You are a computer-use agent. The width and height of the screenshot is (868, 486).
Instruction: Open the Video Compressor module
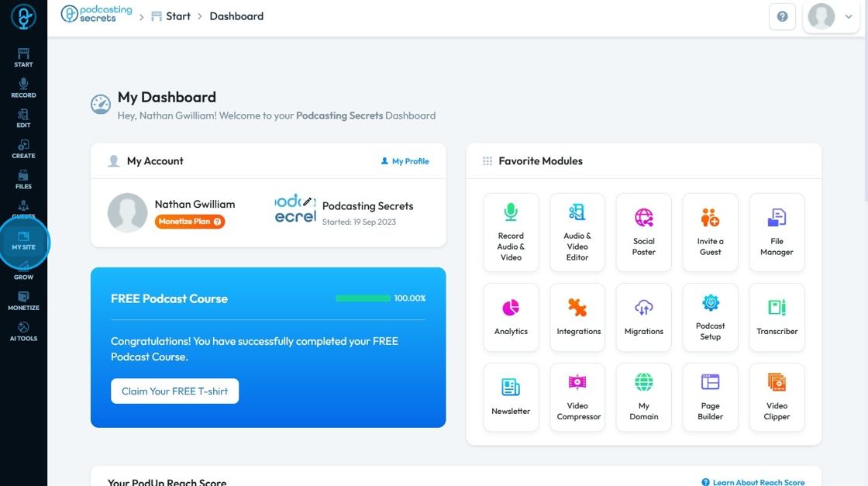[577, 397]
